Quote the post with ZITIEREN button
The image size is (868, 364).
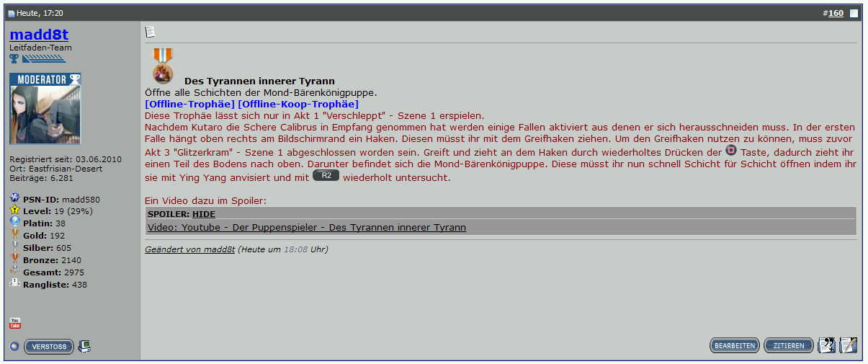[x=789, y=345]
